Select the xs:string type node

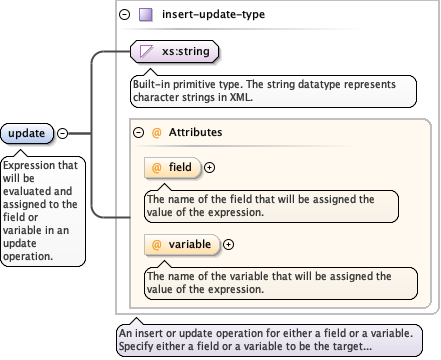(x=174, y=52)
